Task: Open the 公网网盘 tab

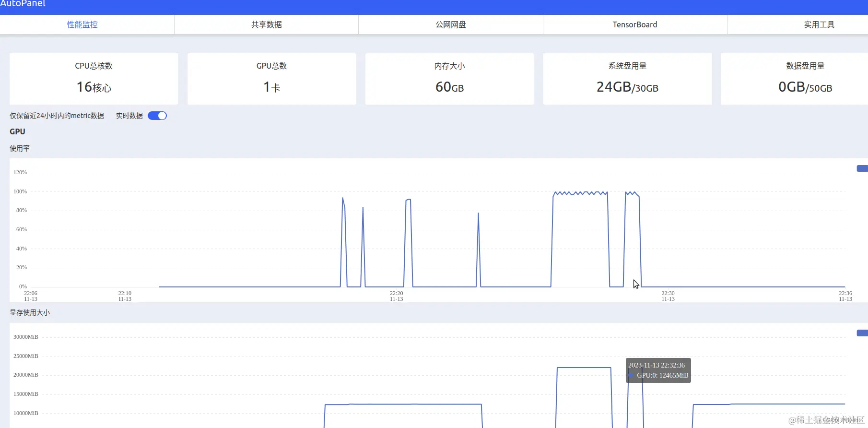Action: coord(451,24)
